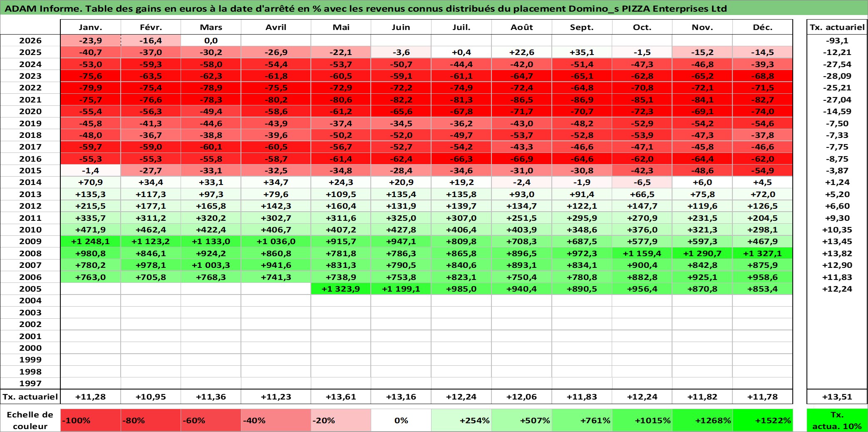Image resolution: width=868 pixels, height=432 pixels.
Task: Select the Tx. actuariel column header
Action: pos(837,27)
